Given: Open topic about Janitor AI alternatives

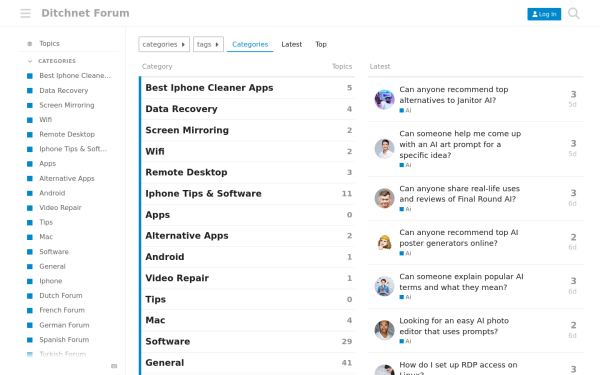Looking at the screenshot, I should [453, 95].
